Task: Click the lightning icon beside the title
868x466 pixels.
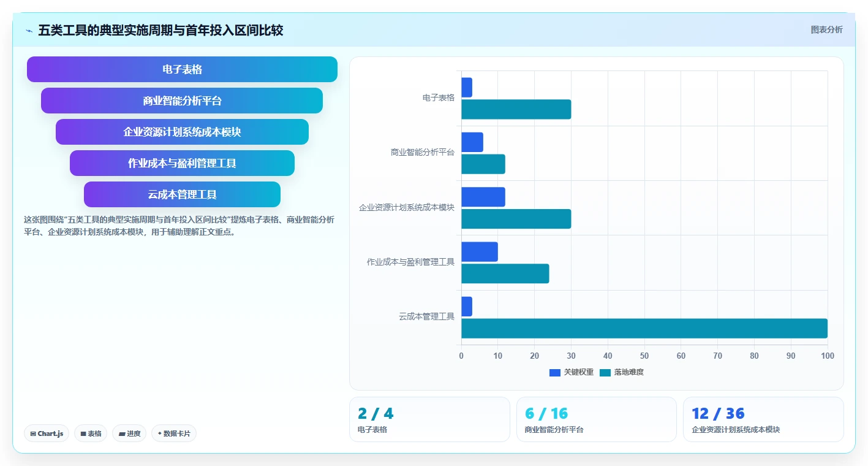Action: click(29, 31)
